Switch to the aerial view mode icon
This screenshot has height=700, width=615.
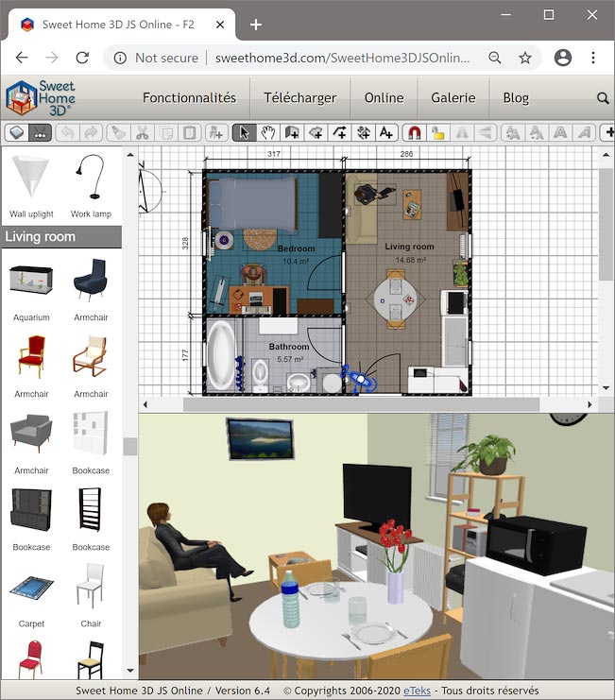coord(16,132)
